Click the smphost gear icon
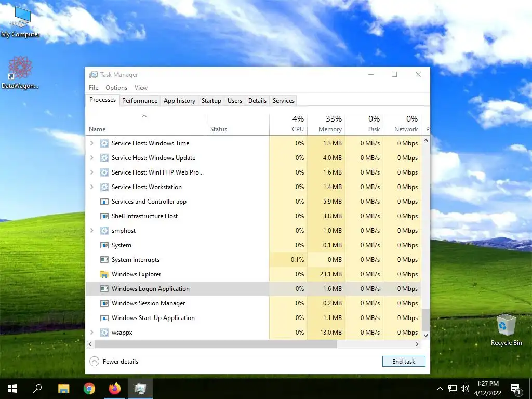 [x=104, y=231]
